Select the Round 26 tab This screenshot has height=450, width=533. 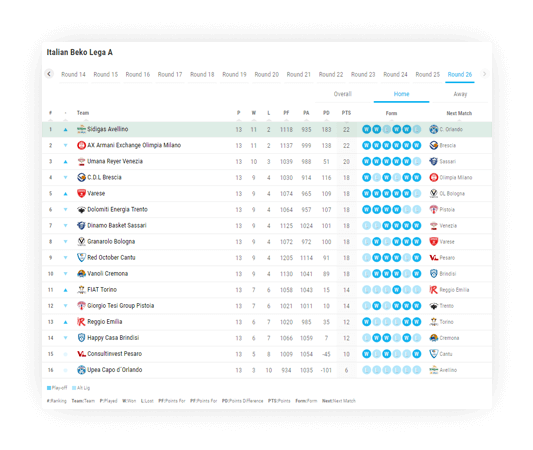pos(460,74)
